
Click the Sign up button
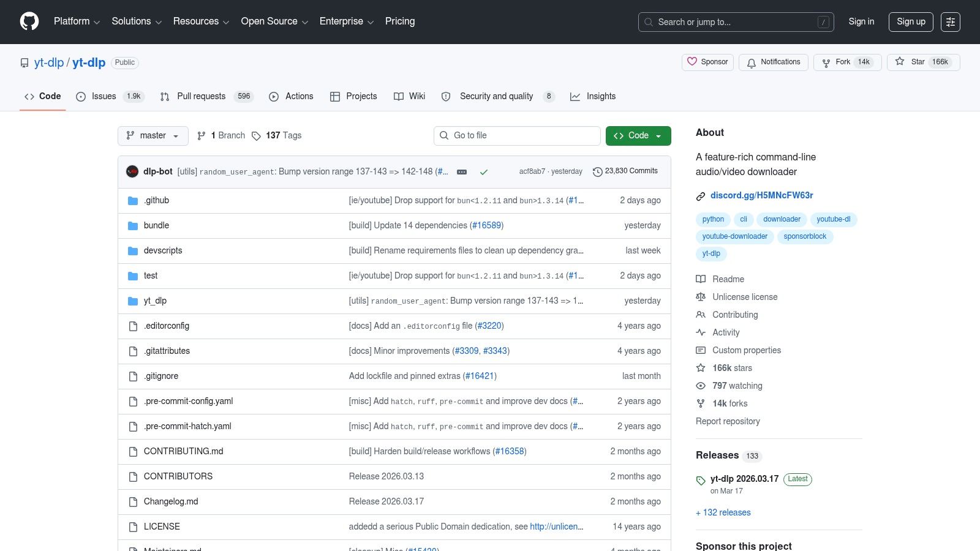[x=911, y=21]
